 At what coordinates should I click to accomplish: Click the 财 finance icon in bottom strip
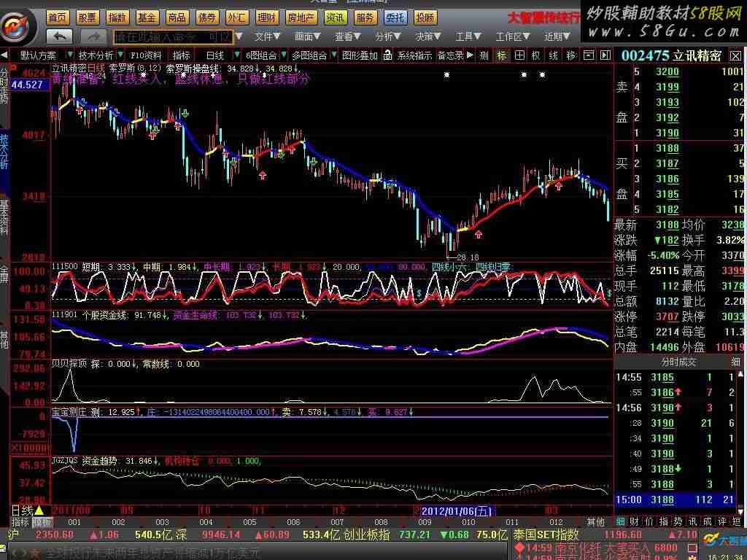[635, 522]
